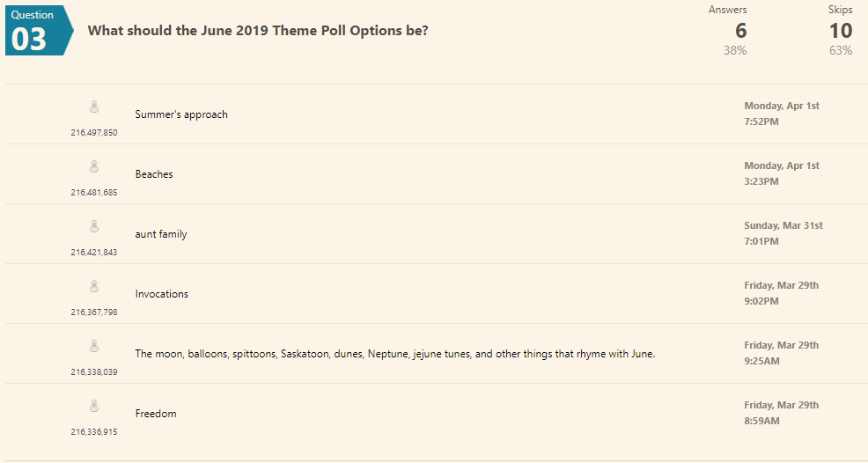The height and width of the screenshot is (463, 868).
Task: Click the "Freedom" answer text
Action: (156, 414)
